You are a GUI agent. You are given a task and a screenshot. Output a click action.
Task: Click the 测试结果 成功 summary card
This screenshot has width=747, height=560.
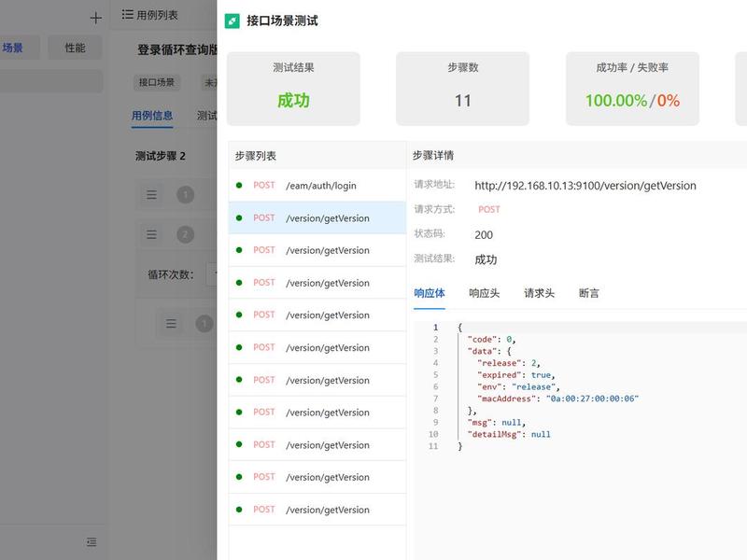pos(293,89)
